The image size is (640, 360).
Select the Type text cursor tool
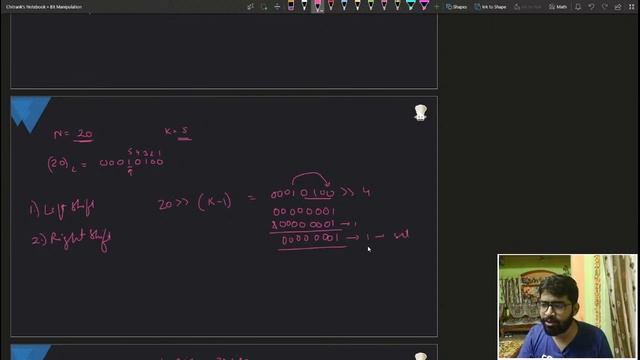tap(250, 7)
